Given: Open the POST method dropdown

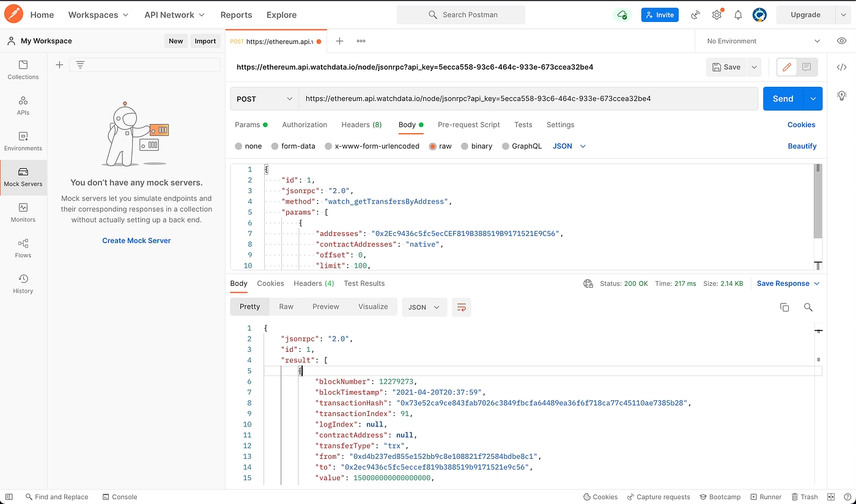Looking at the screenshot, I should [x=264, y=99].
